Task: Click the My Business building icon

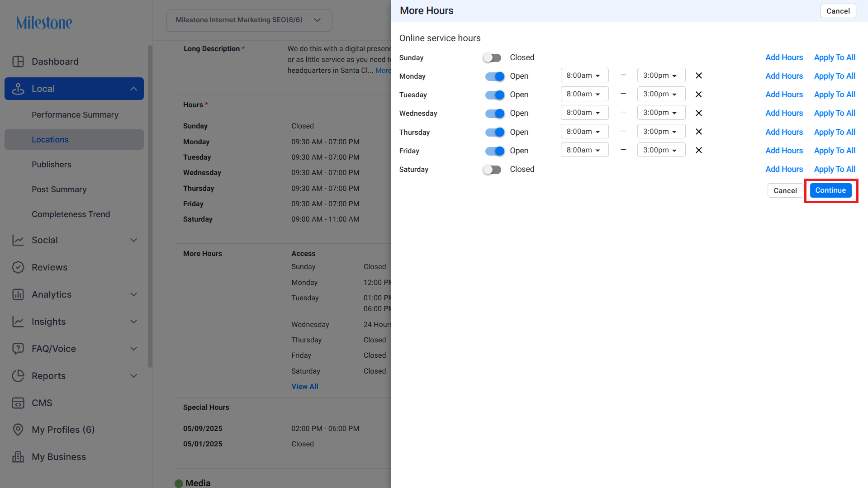Action: (18, 457)
